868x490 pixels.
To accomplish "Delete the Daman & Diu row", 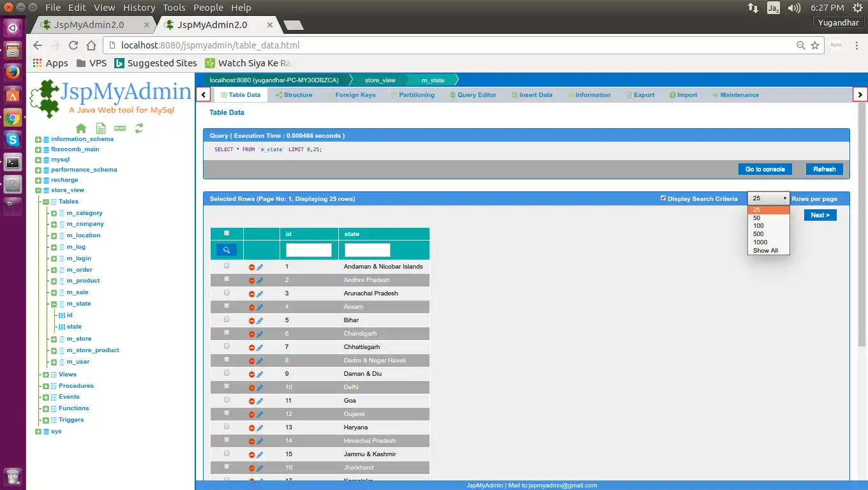I will [251, 375].
